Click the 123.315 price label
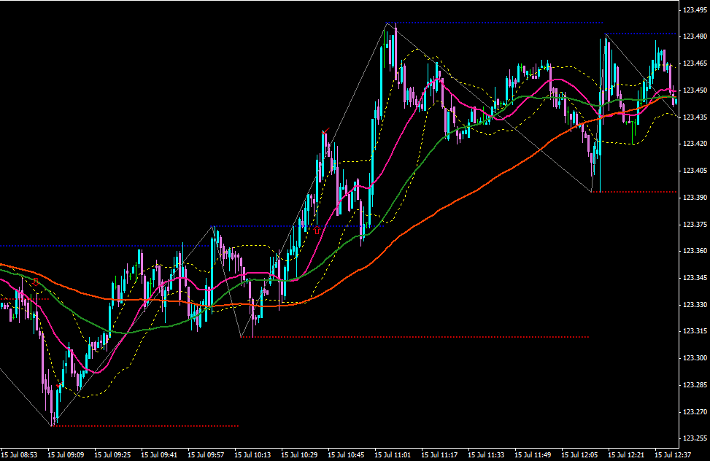This screenshot has width=710, height=461. pos(696,331)
